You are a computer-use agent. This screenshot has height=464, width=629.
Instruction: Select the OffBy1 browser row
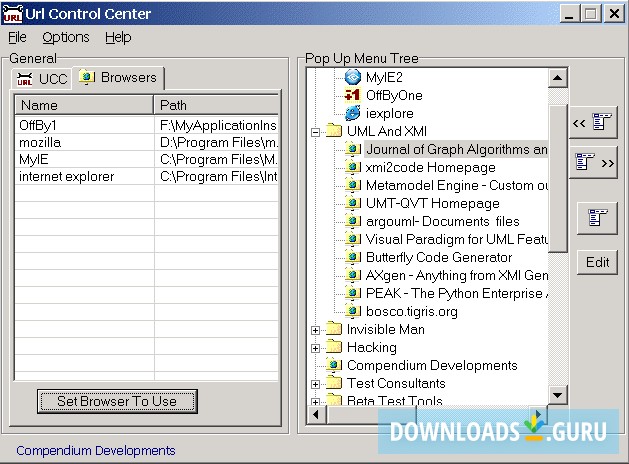[146, 126]
